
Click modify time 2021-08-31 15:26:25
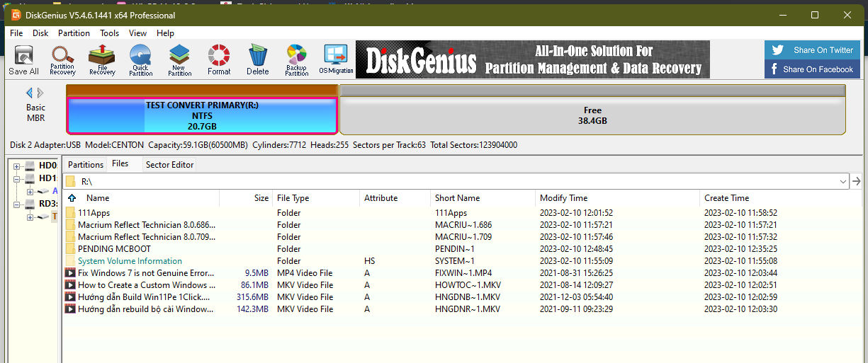pyautogui.click(x=576, y=273)
